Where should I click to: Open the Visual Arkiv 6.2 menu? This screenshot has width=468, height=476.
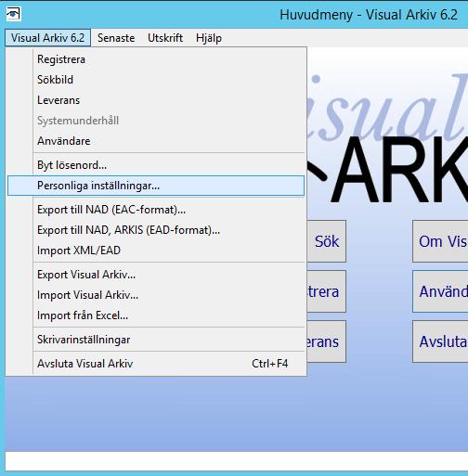(48, 38)
